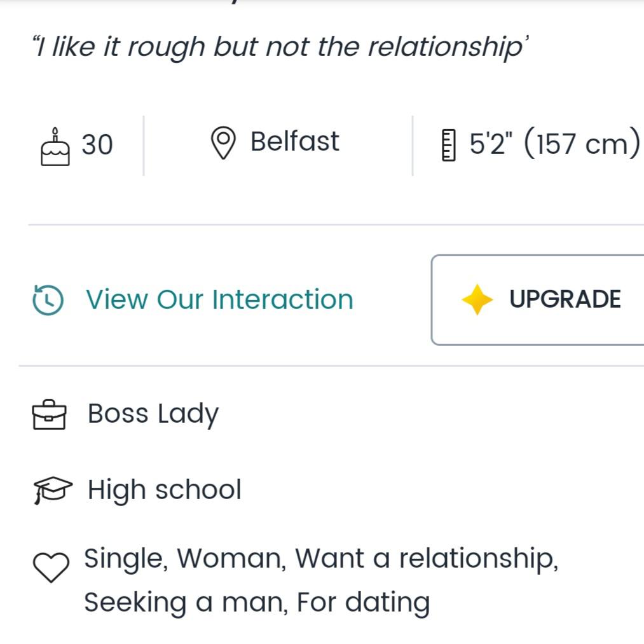
Task: Click the location pin icon
Action: pyautogui.click(x=223, y=143)
